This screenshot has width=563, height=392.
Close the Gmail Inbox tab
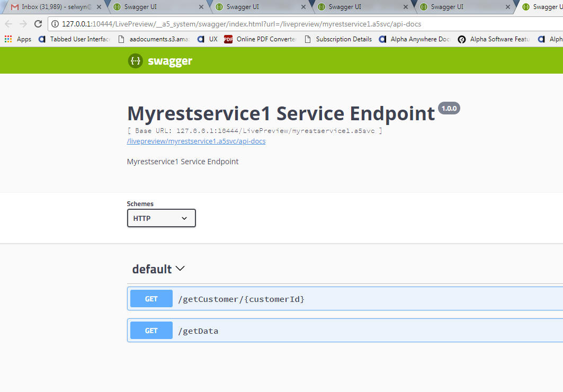(99, 7)
